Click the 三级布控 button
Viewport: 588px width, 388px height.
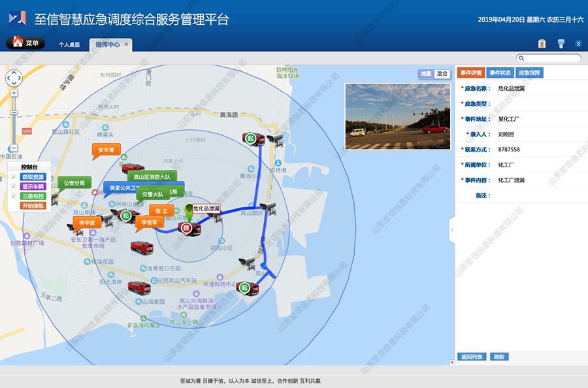point(33,196)
